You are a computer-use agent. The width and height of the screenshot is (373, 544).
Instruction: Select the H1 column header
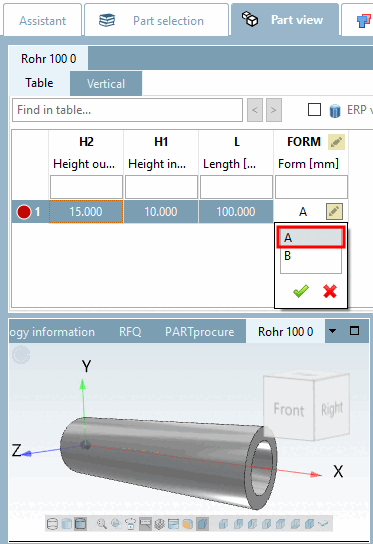coord(161,142)
